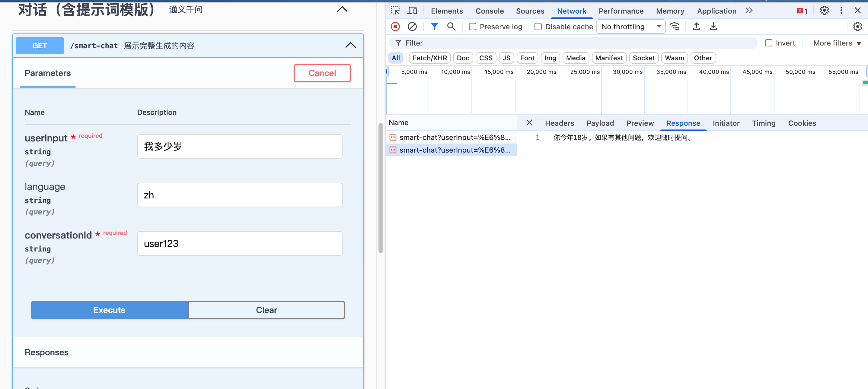Viewport: 868px width, 389px height.
Task: Open the network search magnifier
Action: [451, 27]
